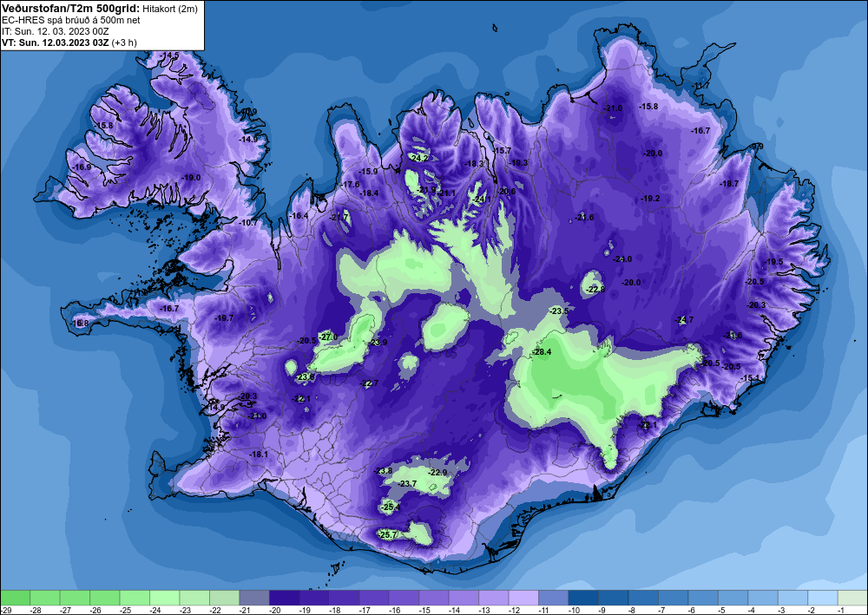
Task: Click the -28.4 temperature value on the glacier
Action: [x=542, y=352]
